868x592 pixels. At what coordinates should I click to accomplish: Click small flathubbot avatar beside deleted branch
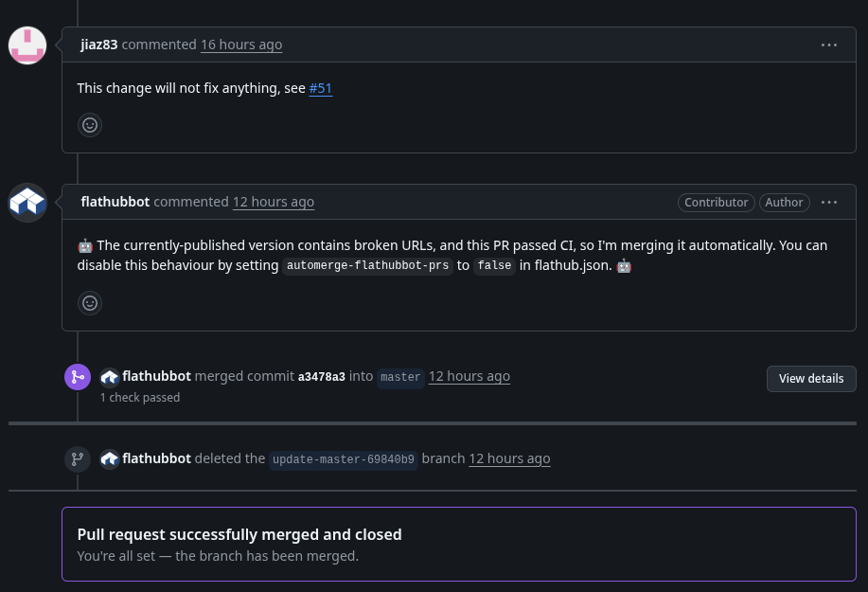click(x=110, y=459)
